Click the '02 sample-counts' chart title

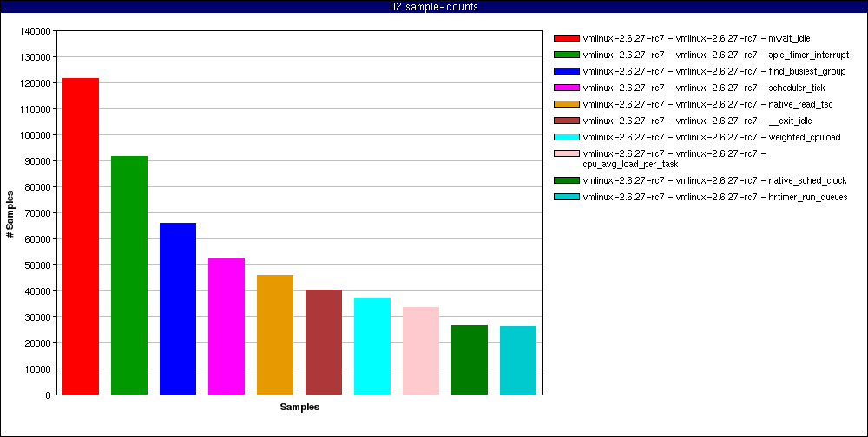pyautogui.click(x=434, y=7)
